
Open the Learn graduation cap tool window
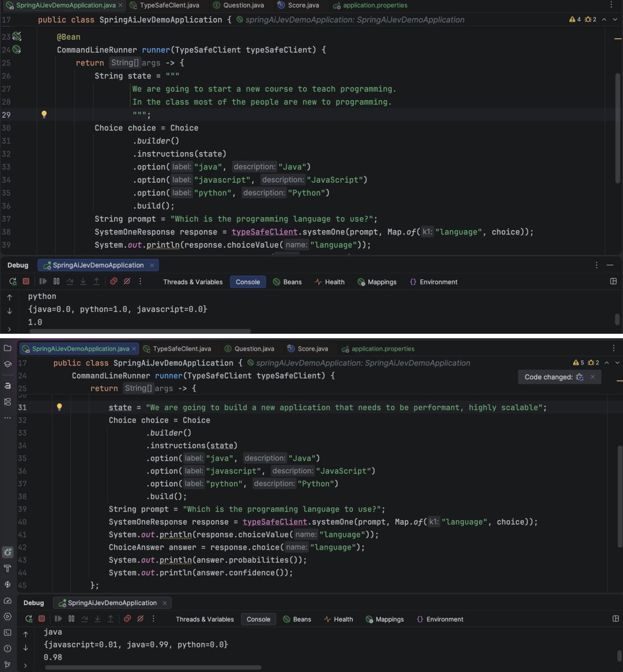[7, 364]
